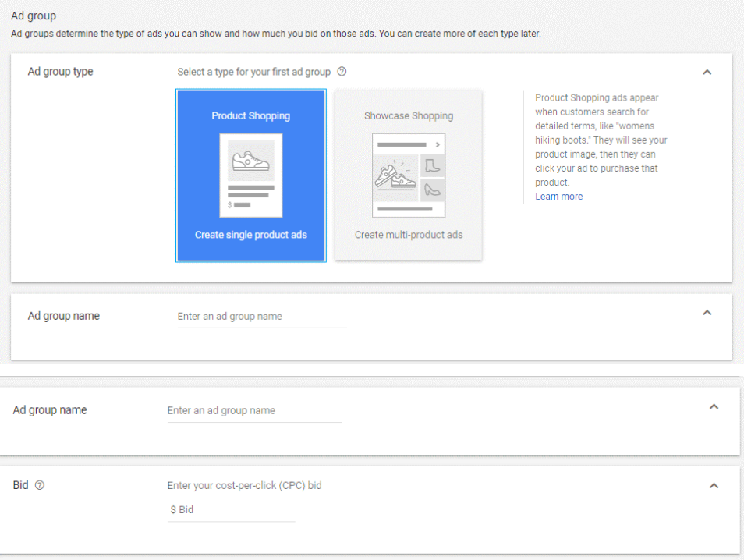Open the Bid help question icon
Viewport: 744px width, 560px height.
(x=40, y=485)
